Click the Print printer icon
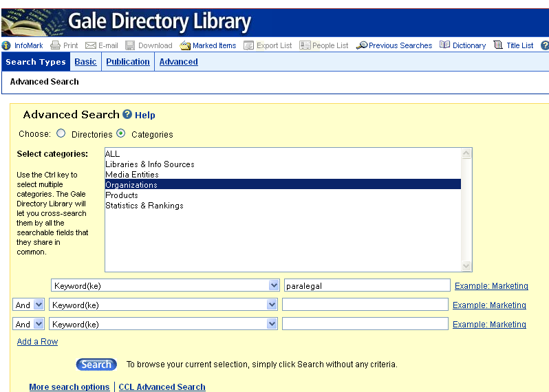The image size is (549, 392). pyautogui.click(x=55, y=45)
